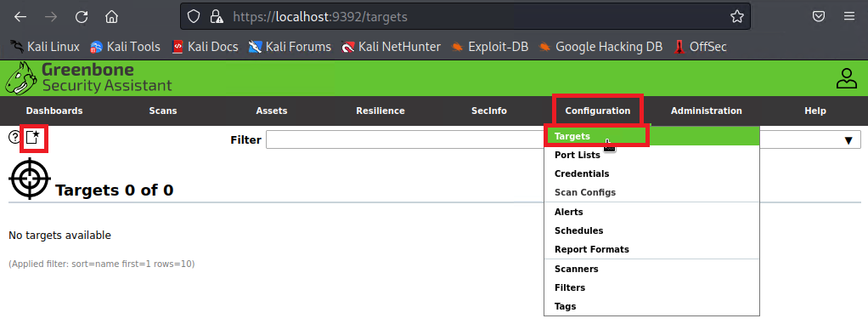
Task: Open the Resilience menu
Action: tap(380, 111)
